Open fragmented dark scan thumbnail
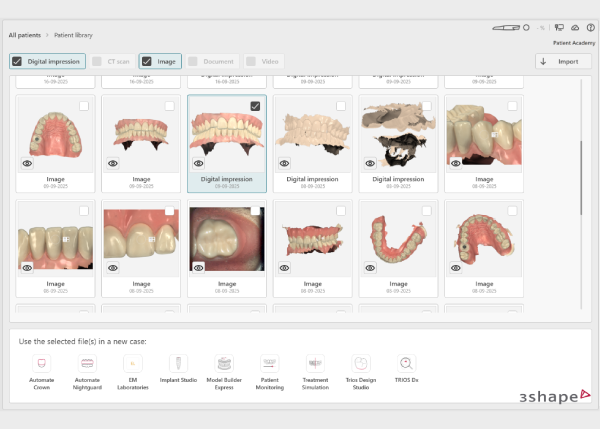This screenshot has height=429, width=600. [x=398, y=134]
